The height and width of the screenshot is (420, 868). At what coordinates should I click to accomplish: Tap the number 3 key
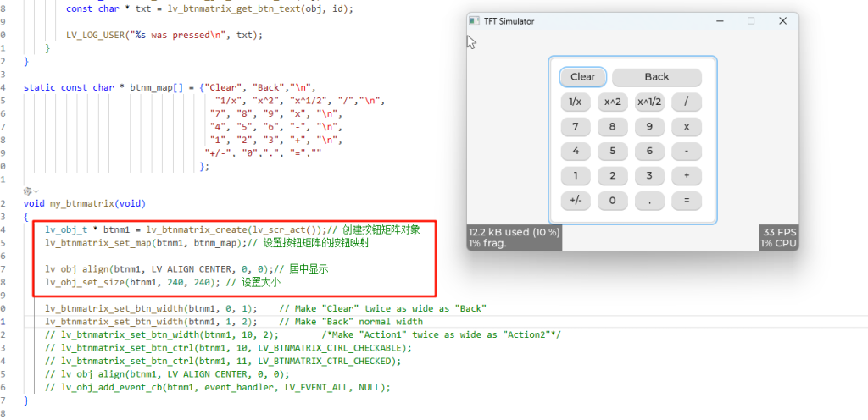click(649, 176)
